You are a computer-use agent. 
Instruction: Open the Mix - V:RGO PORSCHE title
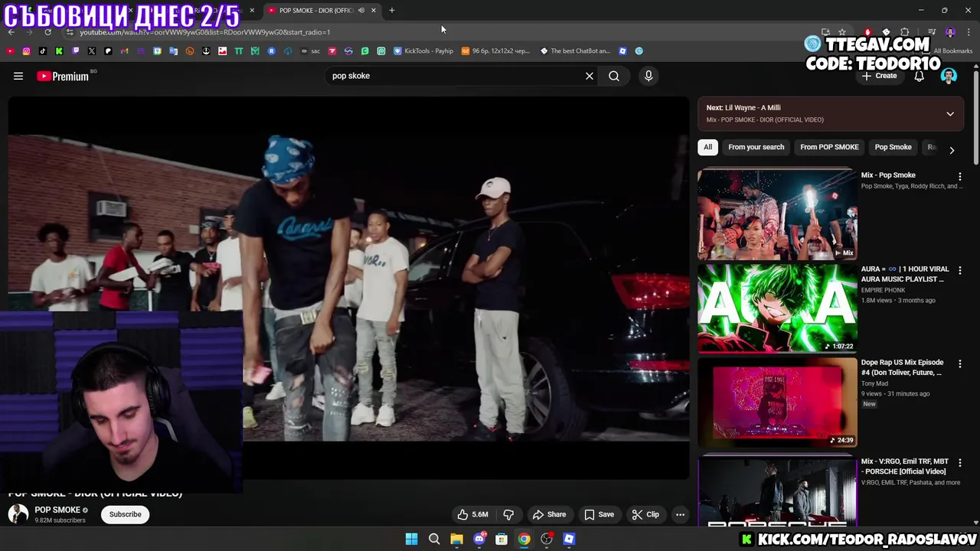(x=905, y=466)
